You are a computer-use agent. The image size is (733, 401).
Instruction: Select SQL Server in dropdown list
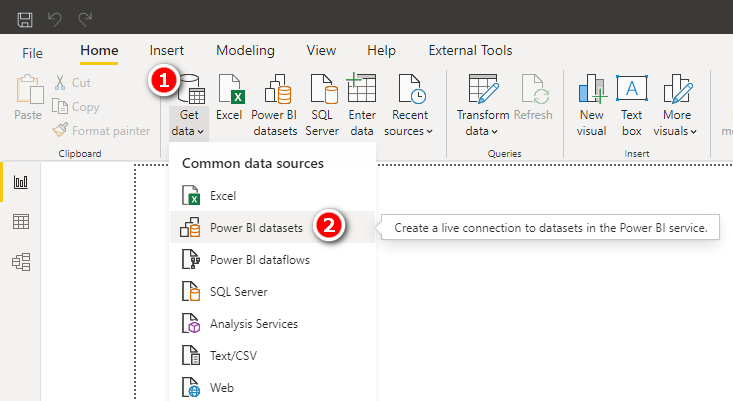pyautogui.click(x=273, y=292)
